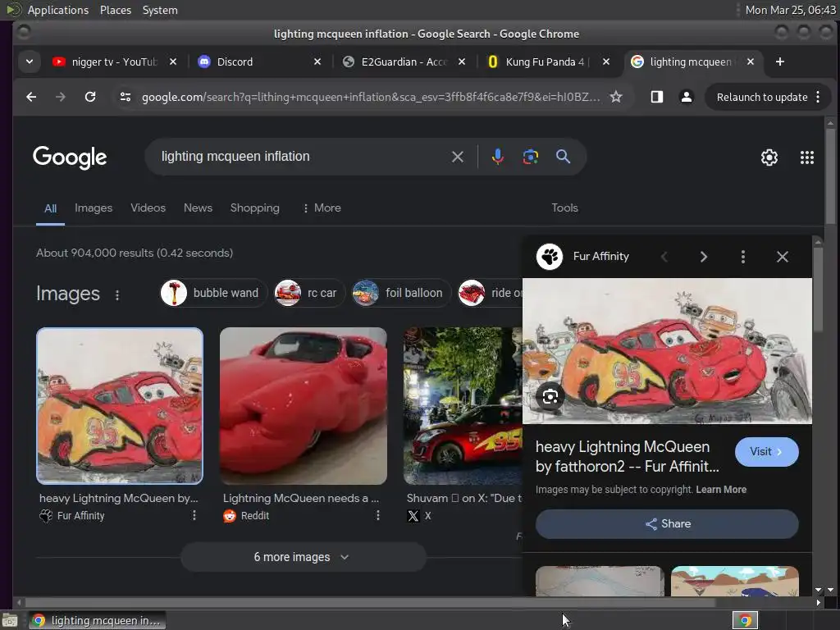Go to next image in preview panel
Image resolution: width=840 pixels, height=630 pixels.
click(x=703, y=257)
